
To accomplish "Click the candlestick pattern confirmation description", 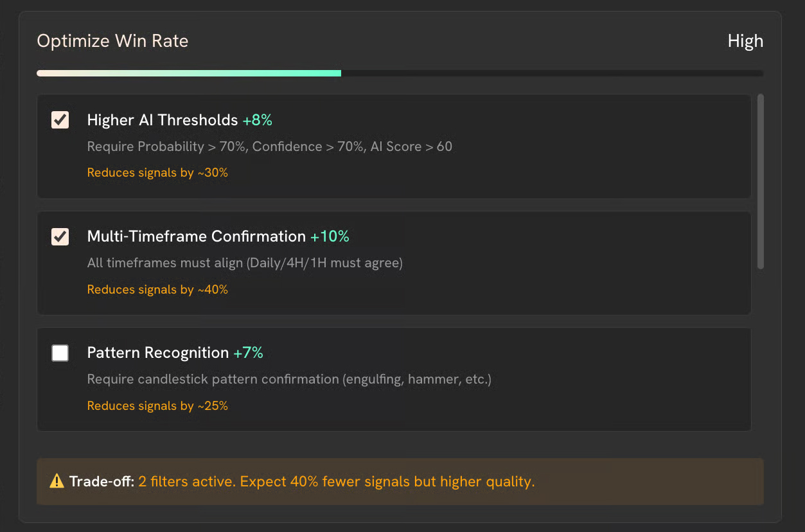I will (x=289, y=379).
